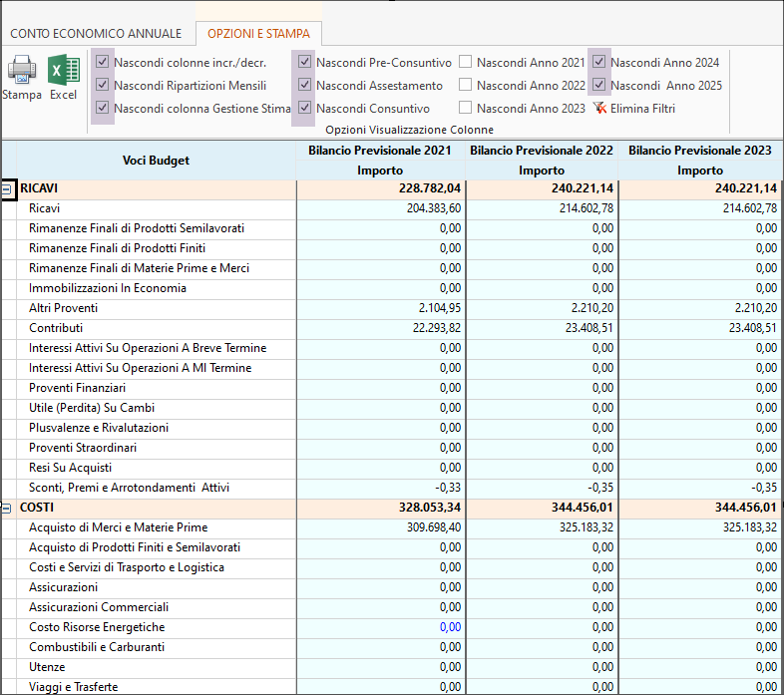Screen dimensions: 784x695
Task: Select Acquisto di Merci e Materie Prime row
Action: [x=118, y=527]
